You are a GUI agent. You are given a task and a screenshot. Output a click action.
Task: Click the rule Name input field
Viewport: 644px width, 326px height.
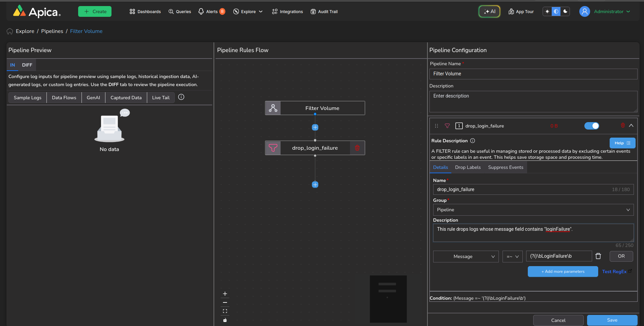(522, 189)
